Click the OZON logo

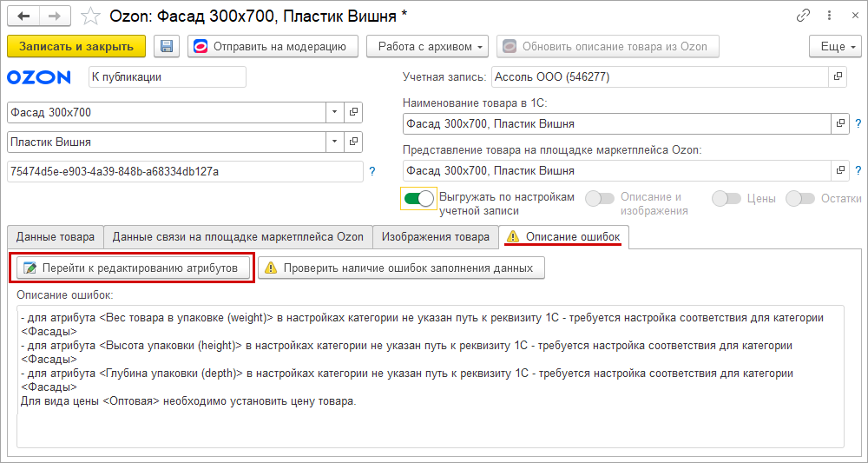point(39,77)
